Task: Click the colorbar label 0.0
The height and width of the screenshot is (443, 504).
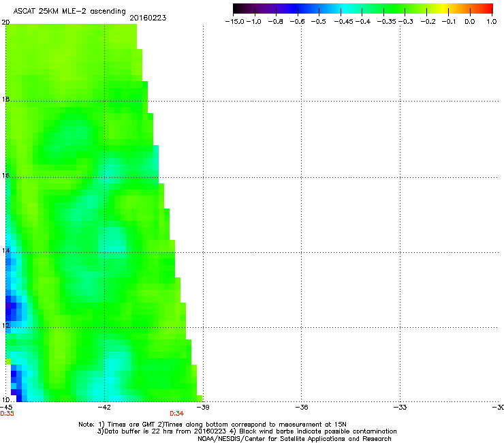Action: pos(470,22)
